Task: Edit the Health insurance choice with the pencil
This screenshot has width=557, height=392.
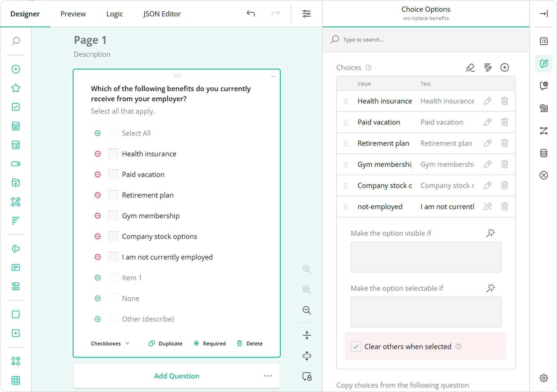Action: coord(487,101)
